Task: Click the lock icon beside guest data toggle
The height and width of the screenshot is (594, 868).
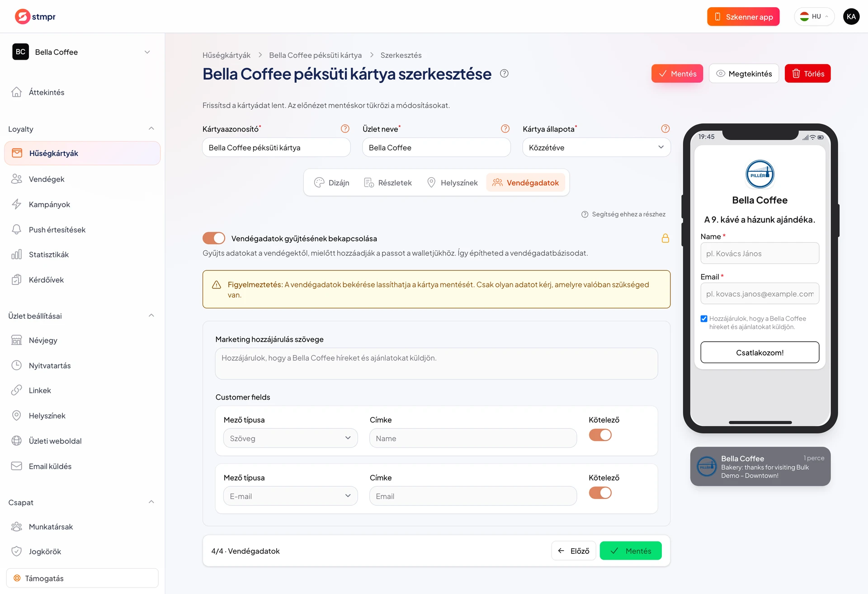Action: (x=665, y=238)
